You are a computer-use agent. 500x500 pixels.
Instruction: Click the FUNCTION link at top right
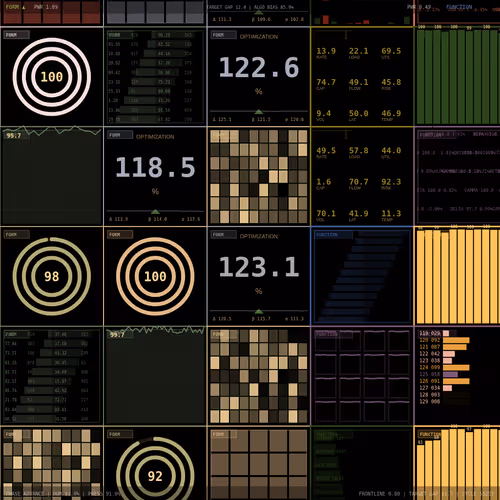tap(459, 7)
